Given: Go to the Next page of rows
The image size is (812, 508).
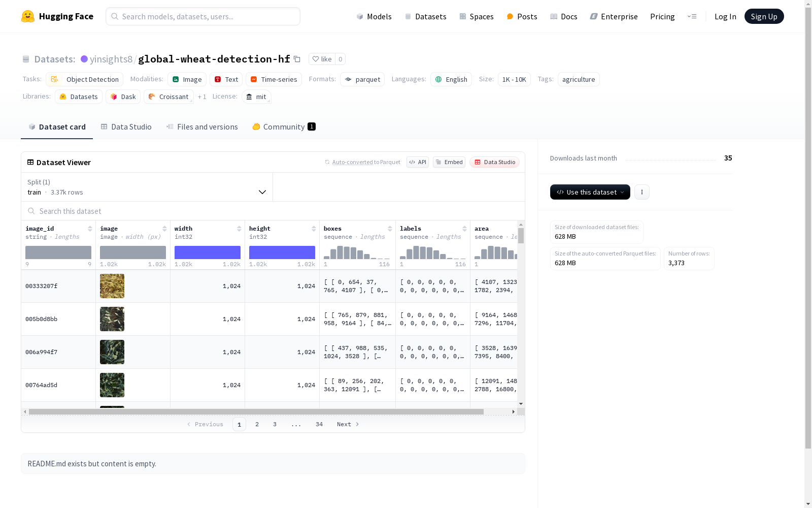Looking at the screenshot, I should click(x=348, y=424).
